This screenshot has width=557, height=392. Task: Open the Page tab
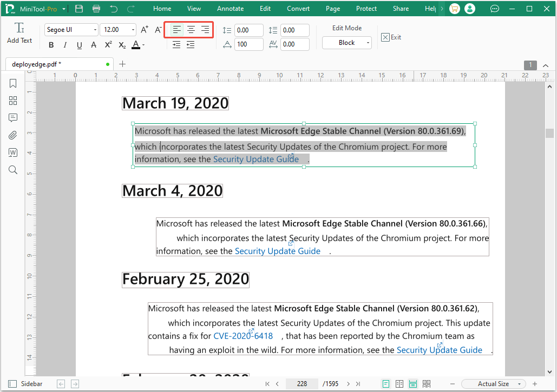pos(333,9)
